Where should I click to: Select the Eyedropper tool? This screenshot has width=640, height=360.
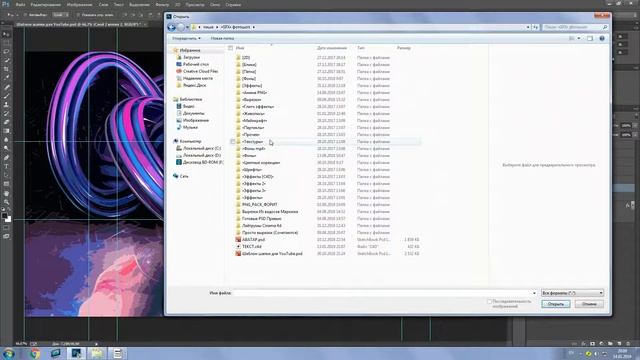[x=7, y=78]
